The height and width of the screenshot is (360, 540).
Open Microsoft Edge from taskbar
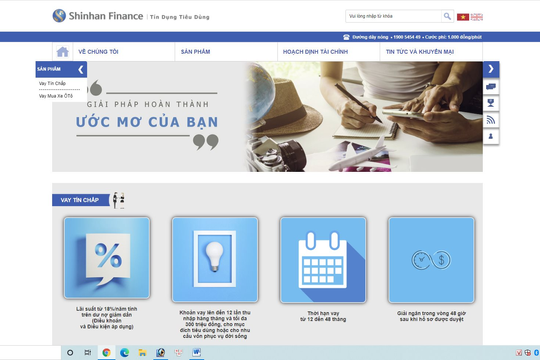[x=124, y=352]
